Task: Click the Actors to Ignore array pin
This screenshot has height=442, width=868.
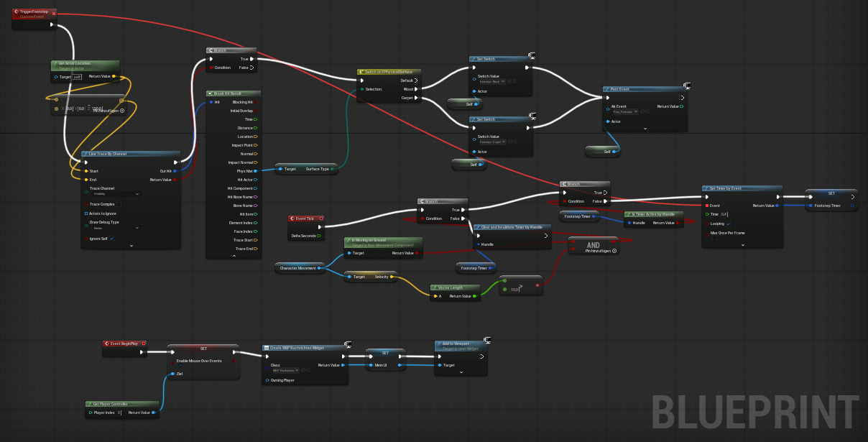Action: [86, 213]
